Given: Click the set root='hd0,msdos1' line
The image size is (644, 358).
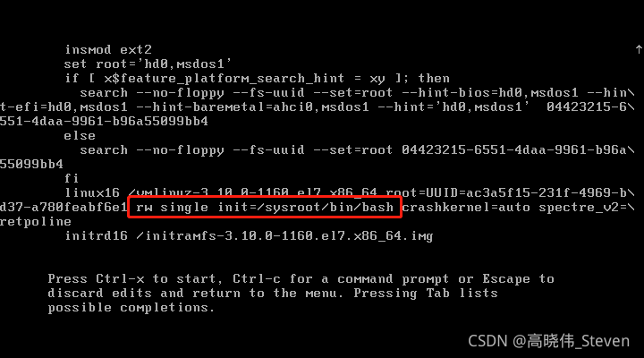Looking at the screenshot, I should pyautogui.click(x=148, y=64).
